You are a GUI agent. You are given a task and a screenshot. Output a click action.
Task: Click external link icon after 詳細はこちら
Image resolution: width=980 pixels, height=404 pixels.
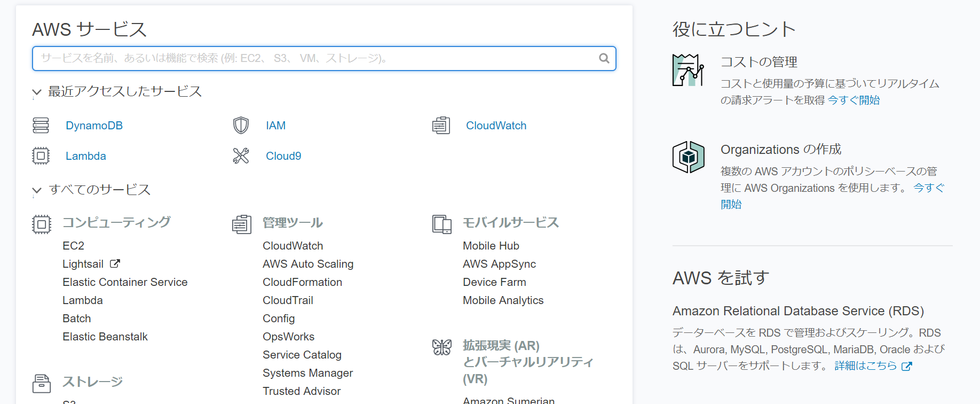tap(906, 366)
